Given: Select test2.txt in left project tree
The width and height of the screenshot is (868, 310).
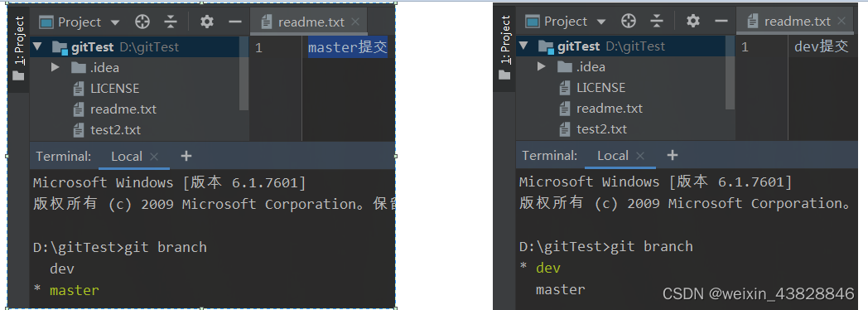Looking at the screenshot, I should (x=107, y=130).
